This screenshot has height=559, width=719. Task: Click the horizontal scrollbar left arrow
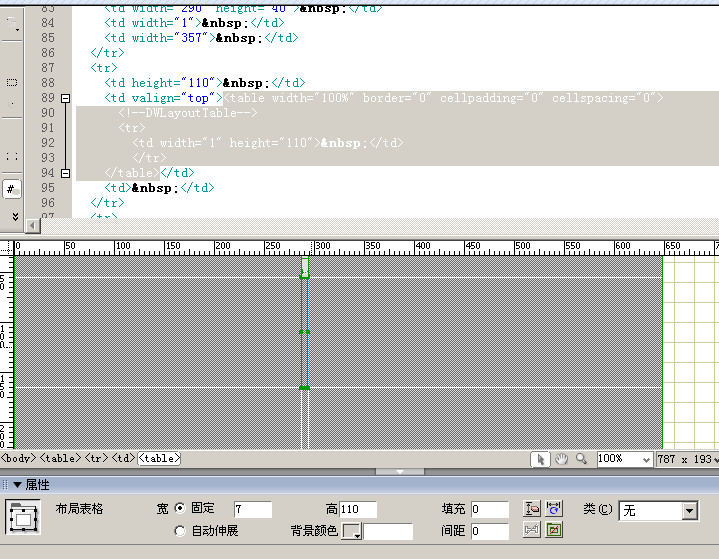(33, 226)
